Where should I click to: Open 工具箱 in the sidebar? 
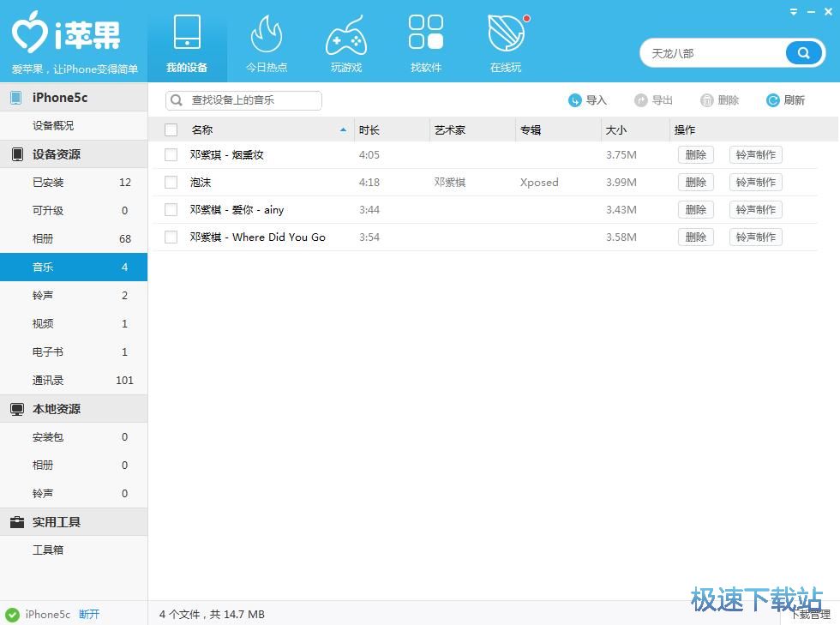point(74,550)
